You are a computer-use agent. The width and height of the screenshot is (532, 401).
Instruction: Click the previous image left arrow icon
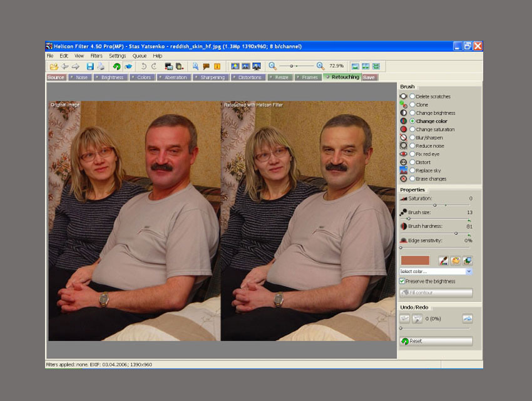pos(65,66)
